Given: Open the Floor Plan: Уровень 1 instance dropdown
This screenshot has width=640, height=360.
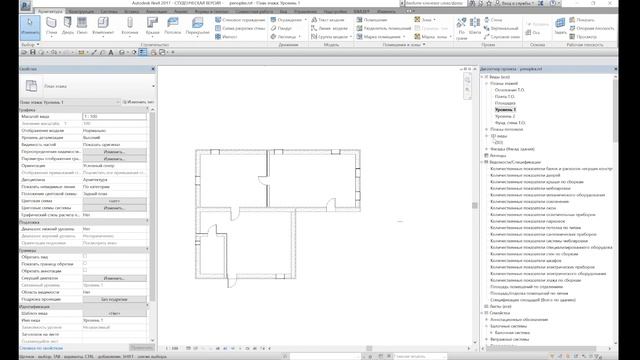Looking at the screenshot, I should [x=118, y=102].
